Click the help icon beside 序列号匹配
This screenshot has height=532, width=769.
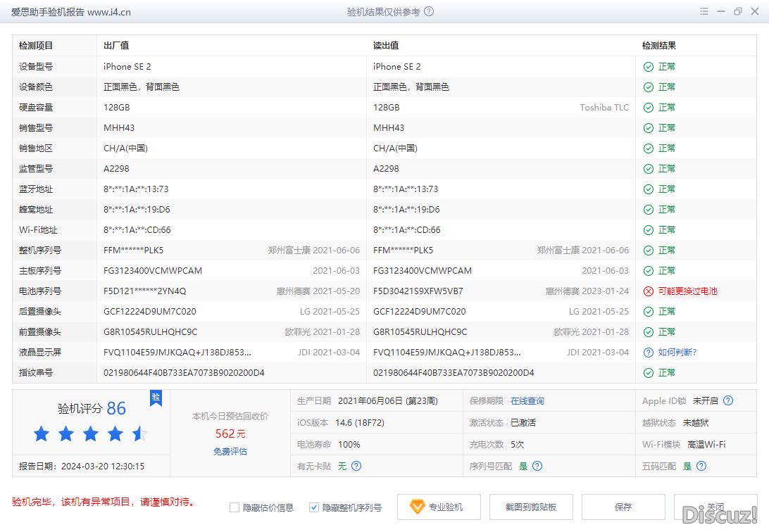coord(537,466)
